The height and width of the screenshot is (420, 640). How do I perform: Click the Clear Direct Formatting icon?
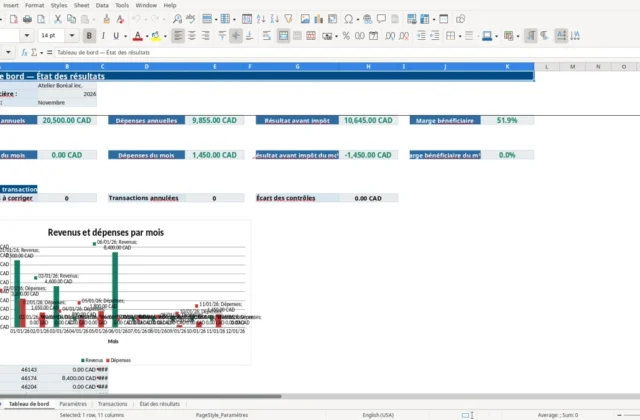tap(120, 19)
